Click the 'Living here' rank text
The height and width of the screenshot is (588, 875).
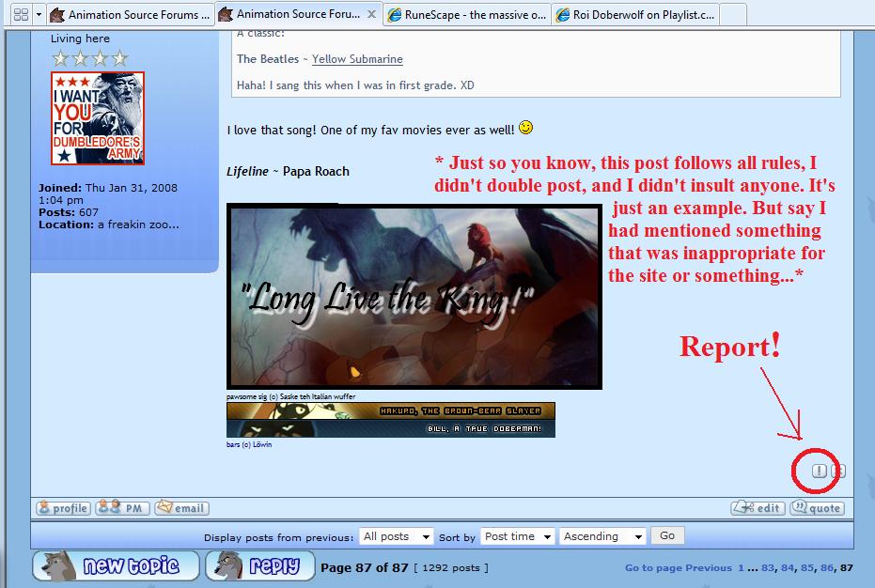pos(81,39)
